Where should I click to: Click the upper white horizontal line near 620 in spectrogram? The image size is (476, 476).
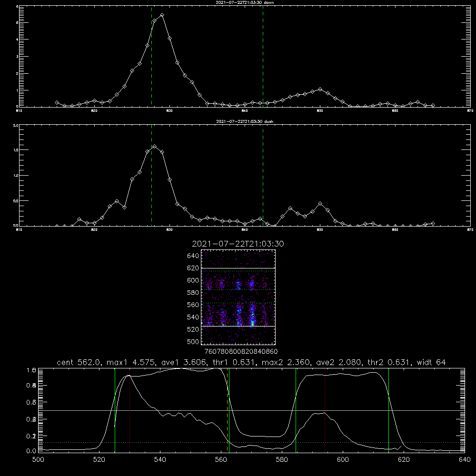238,268
